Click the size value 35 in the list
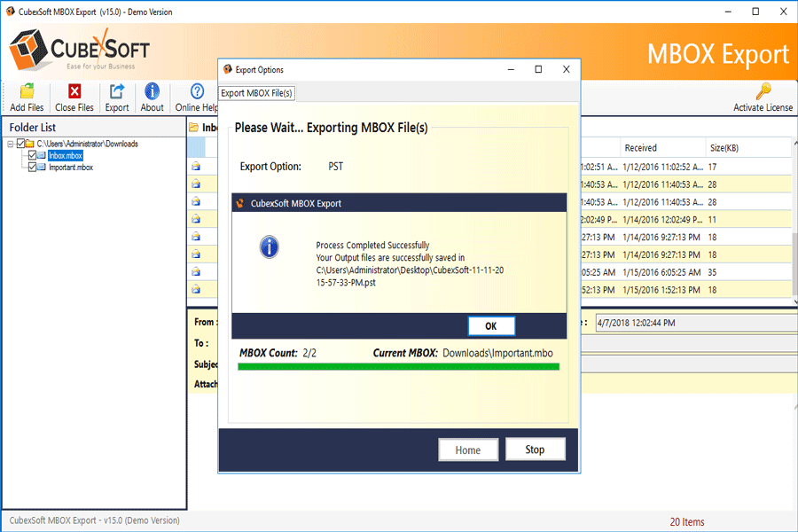 712,272
